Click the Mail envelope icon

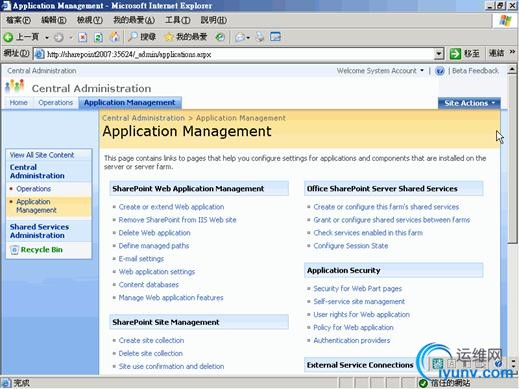[240, 37]
